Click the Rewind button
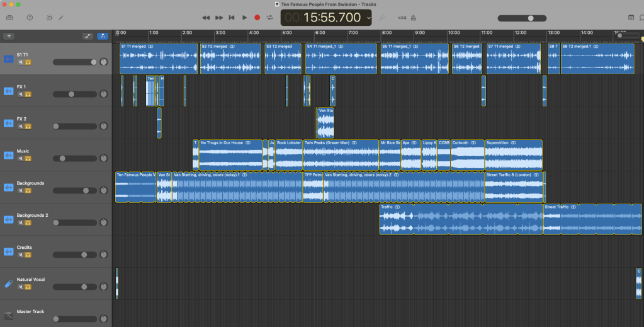 click(206, 18)
